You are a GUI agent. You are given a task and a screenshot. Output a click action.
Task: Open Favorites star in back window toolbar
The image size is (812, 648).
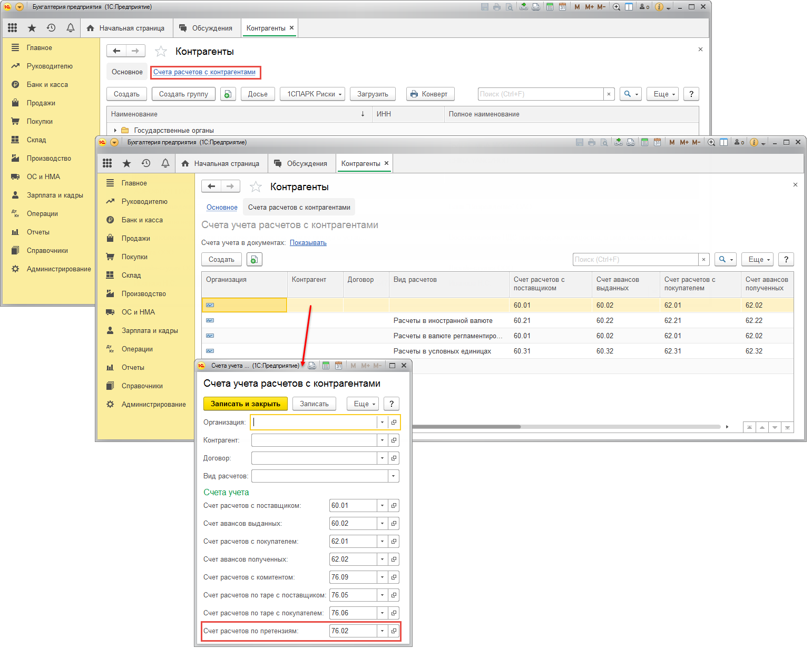pos(32,28)
